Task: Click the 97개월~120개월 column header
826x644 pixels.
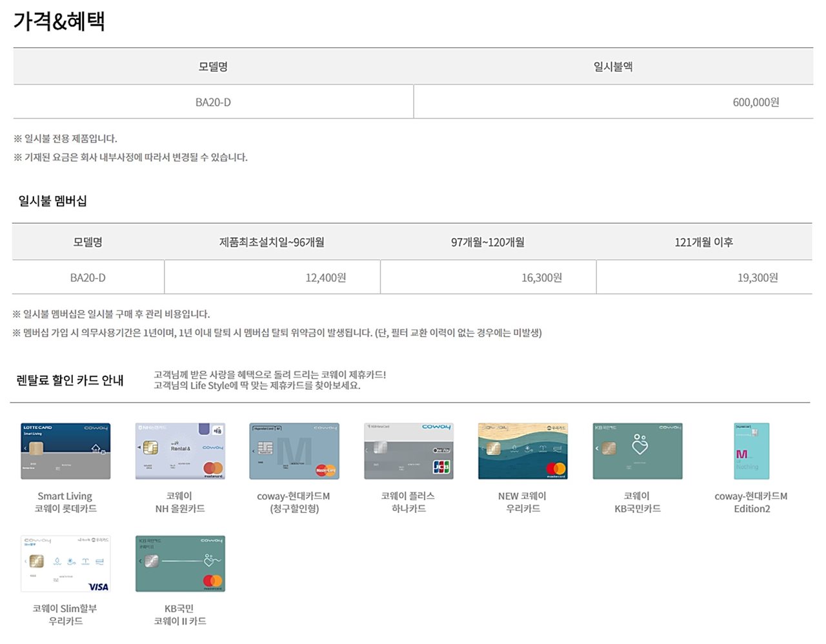Action: (488, 242)
